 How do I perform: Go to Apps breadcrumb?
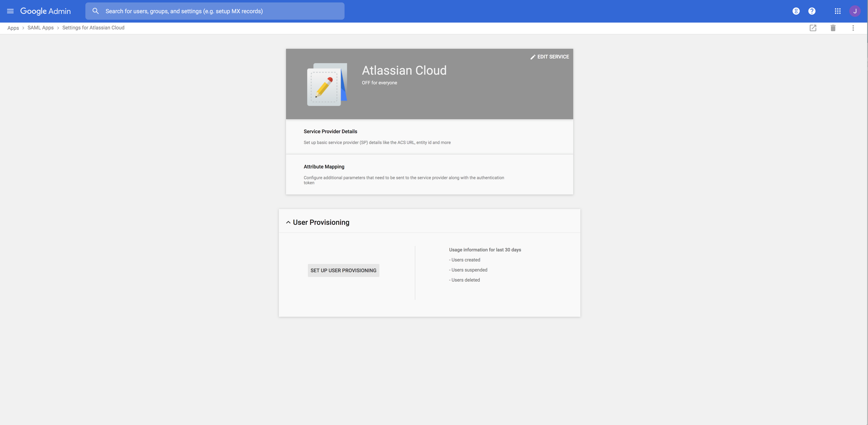click(13, 28)
